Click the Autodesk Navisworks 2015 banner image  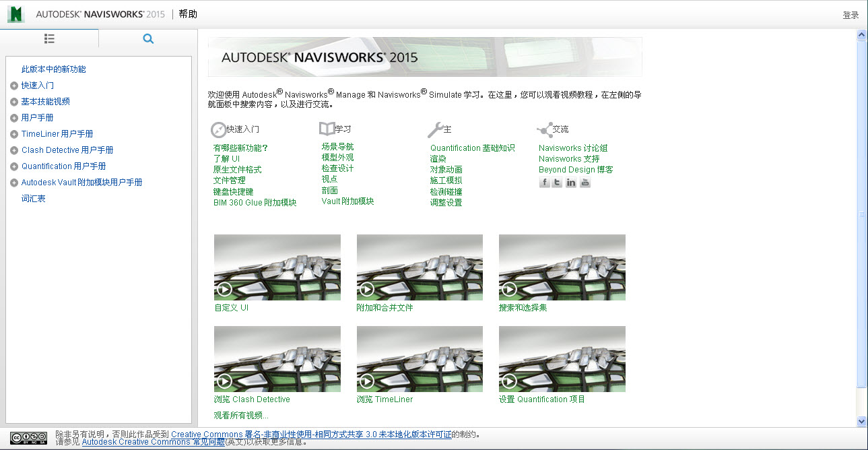pos(425,57)
